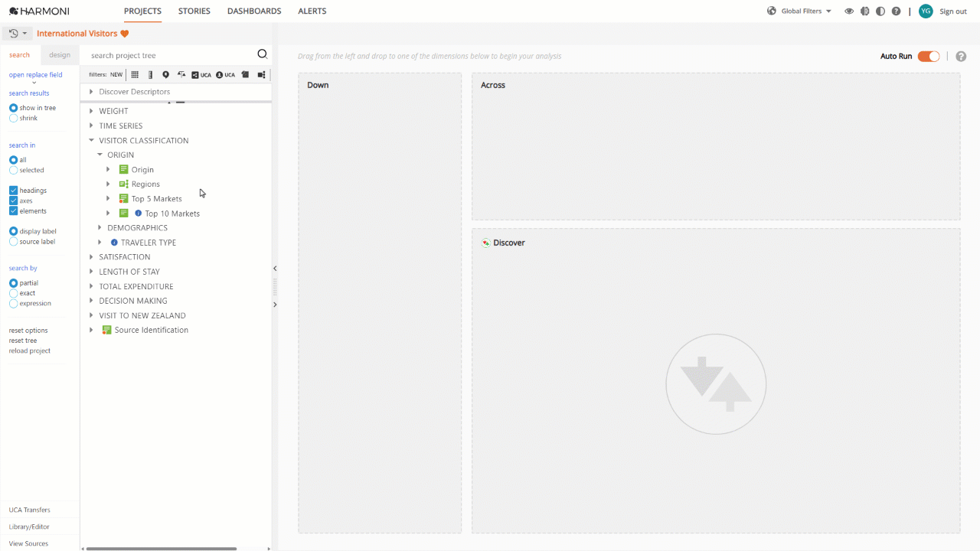Open Library/Editor
Viewport: 980px width, 551px height.
click(x=29, y=527)
